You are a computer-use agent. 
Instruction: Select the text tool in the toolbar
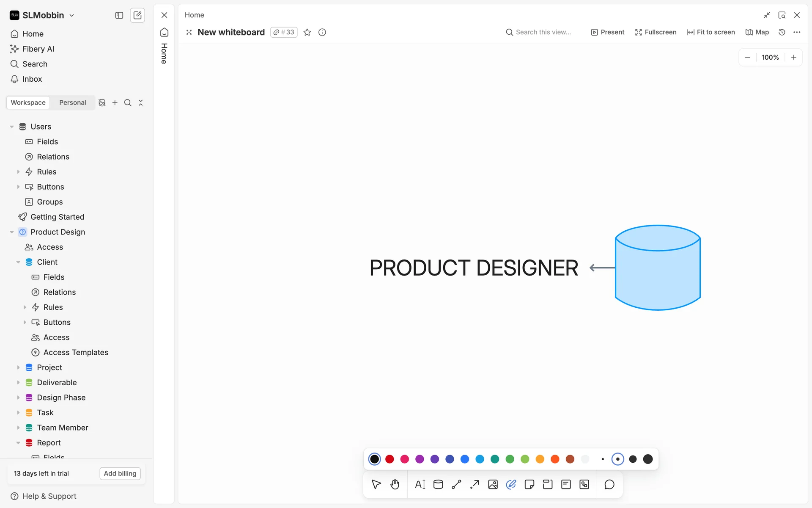click(x=420, y=484)
